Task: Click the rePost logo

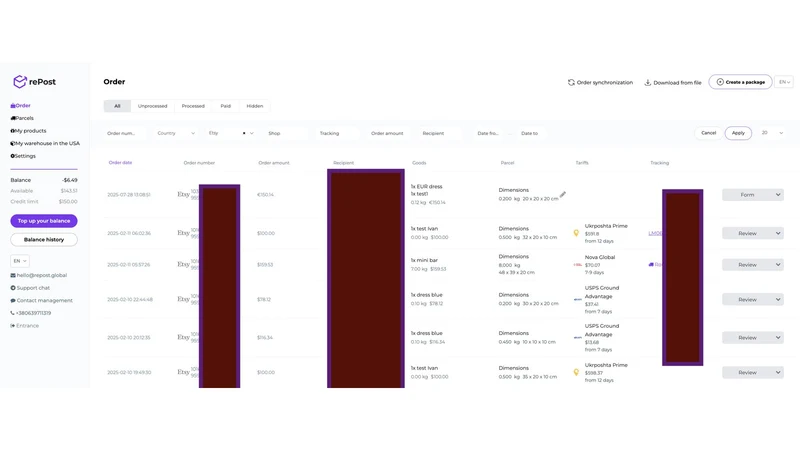Action: (x=34, y=82)
